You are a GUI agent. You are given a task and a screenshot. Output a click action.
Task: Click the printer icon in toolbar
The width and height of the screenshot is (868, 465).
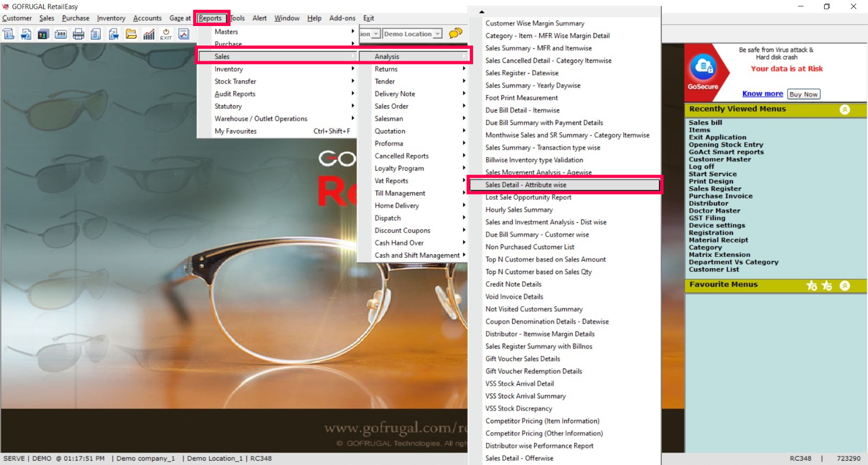point(79,34)
